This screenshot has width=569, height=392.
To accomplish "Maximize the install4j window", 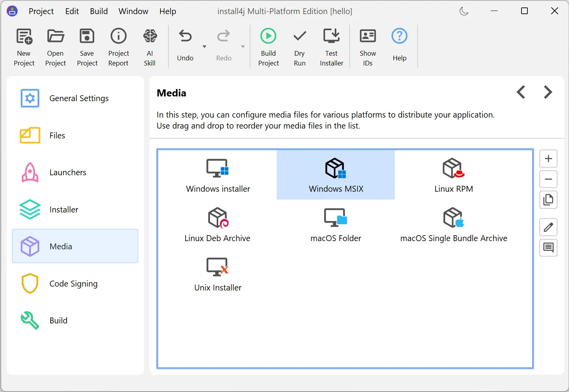I will tap(524, 11).
